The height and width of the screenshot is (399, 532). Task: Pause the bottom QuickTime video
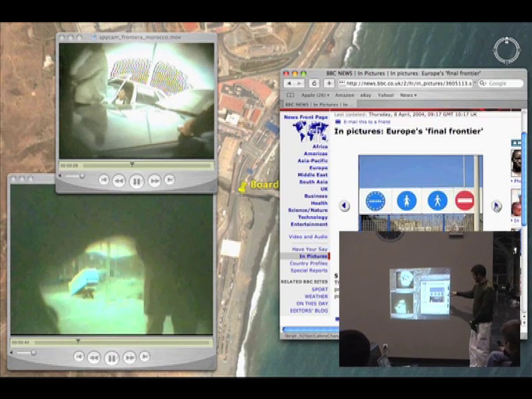[111, 359]
